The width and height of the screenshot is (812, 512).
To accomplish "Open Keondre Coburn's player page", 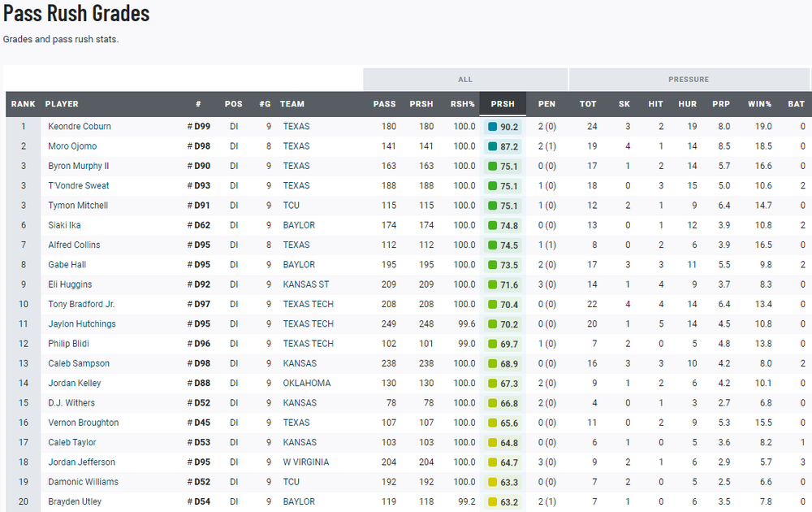I will click(x=80, y=127).
